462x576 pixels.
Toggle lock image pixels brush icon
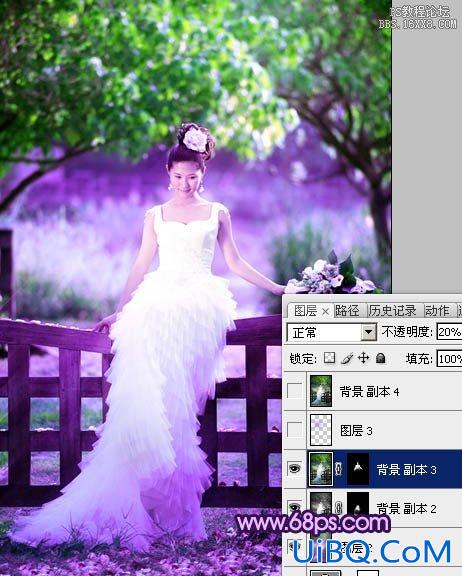(x=347, y=358)
